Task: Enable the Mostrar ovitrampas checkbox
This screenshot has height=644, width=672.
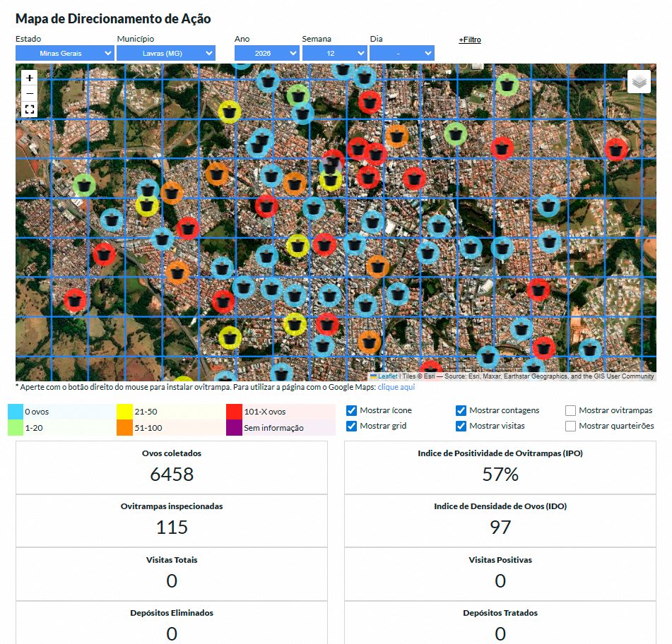Action: click(x=571, y=410)
